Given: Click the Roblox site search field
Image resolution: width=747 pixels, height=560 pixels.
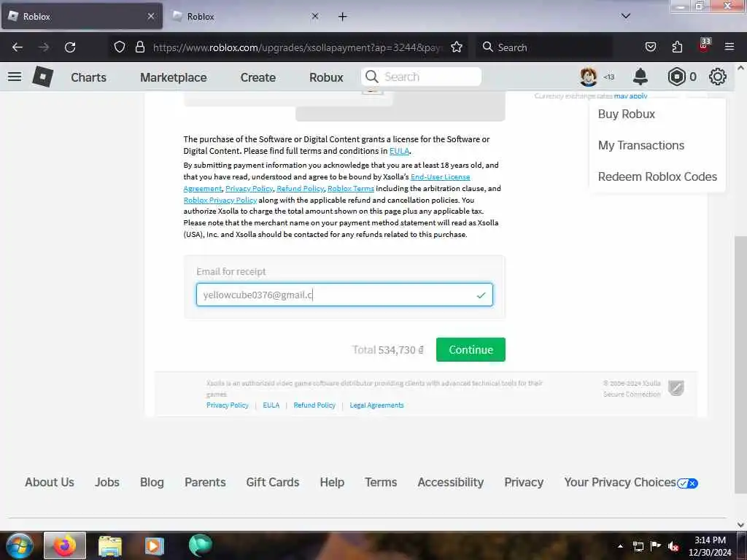Looking at the screenshot, I should coord(421,77).
